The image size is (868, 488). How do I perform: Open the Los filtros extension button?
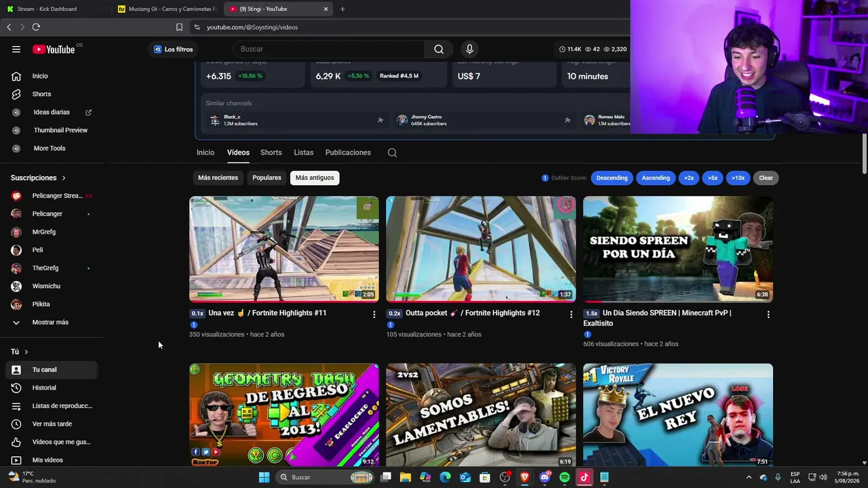tap(174, 49)
